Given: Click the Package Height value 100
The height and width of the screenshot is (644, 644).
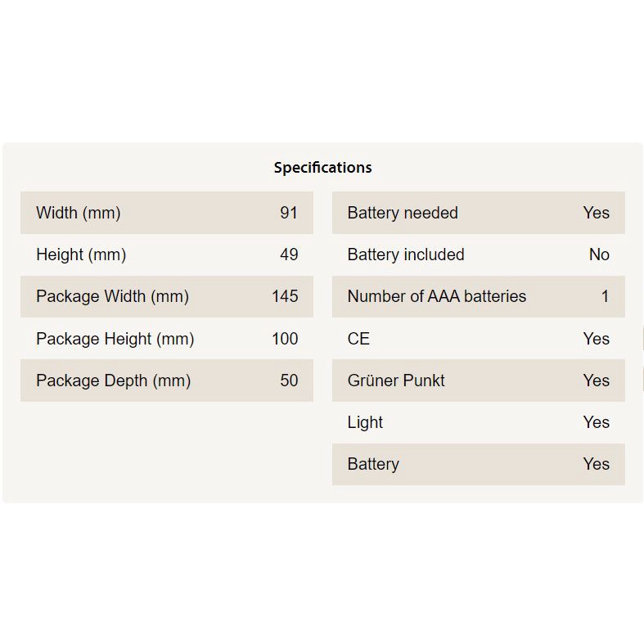Looking at the screenshot, I should point(285,339).
